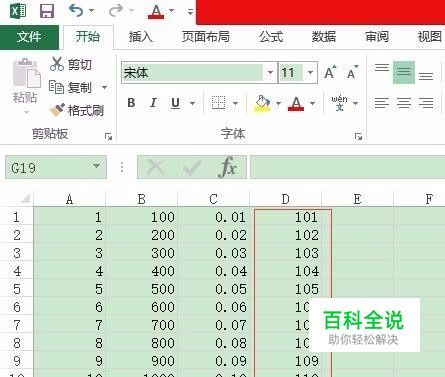Click the Save icon in quick access toolbar
Screen dimensions: 445x377
[47, 11]
